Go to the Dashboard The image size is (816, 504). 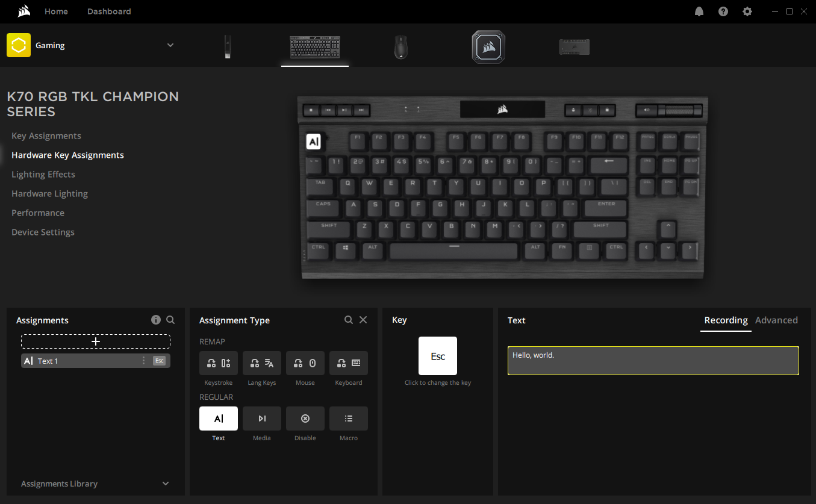[x=108, y=11]
